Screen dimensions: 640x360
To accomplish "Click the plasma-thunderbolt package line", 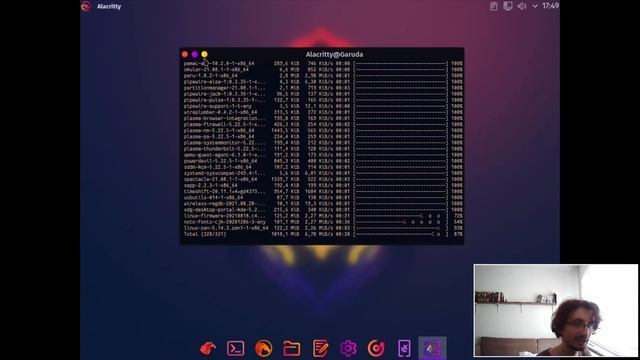I will [323, 149].
